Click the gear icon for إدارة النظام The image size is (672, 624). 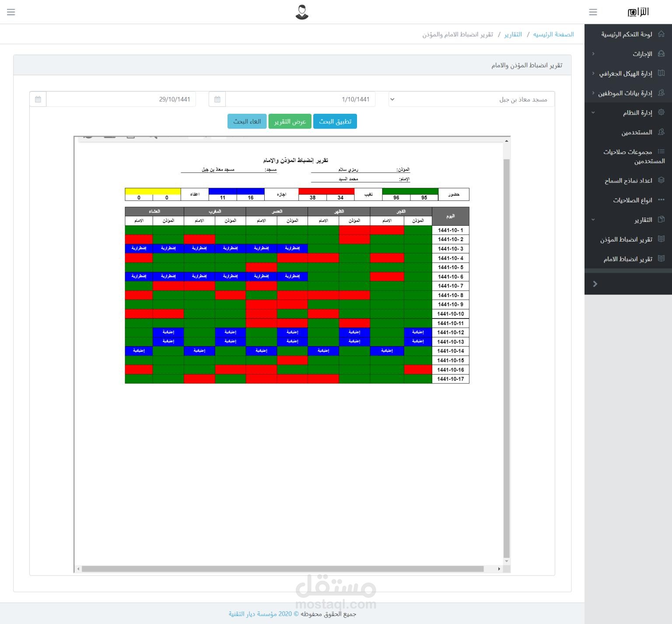(661, 112)
